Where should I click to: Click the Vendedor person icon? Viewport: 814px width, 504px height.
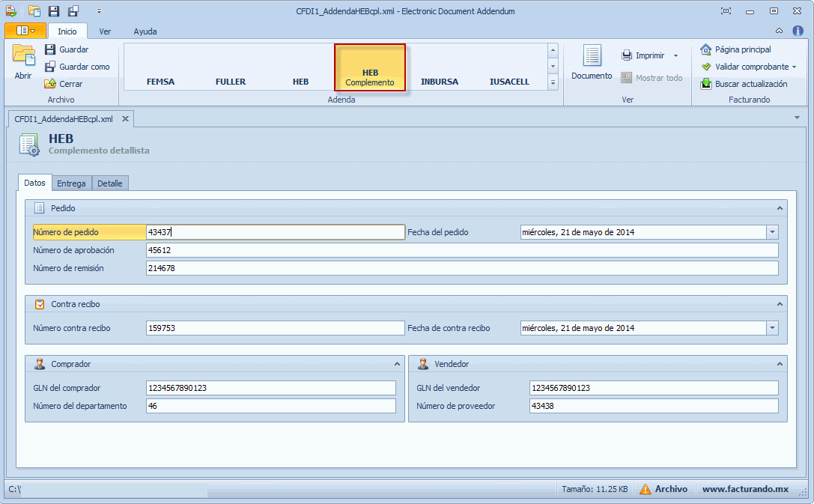pyautogui.click(x=423, y=364)
